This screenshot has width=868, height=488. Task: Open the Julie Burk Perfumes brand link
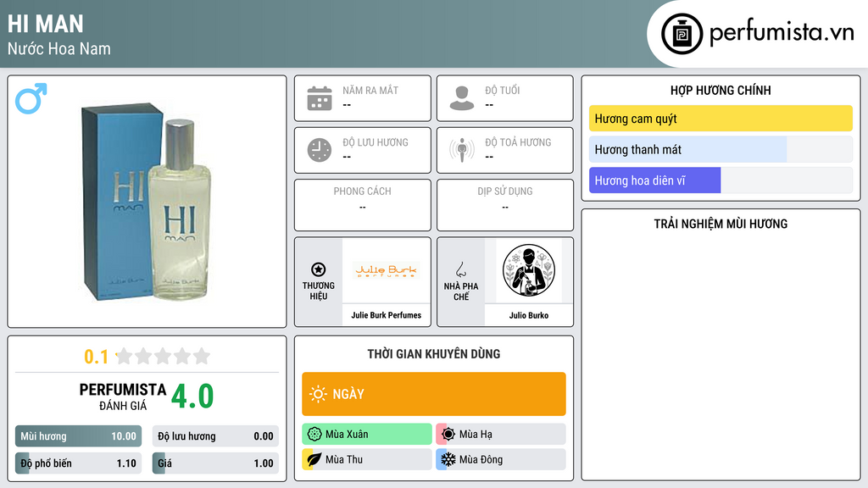pos(387,315)
